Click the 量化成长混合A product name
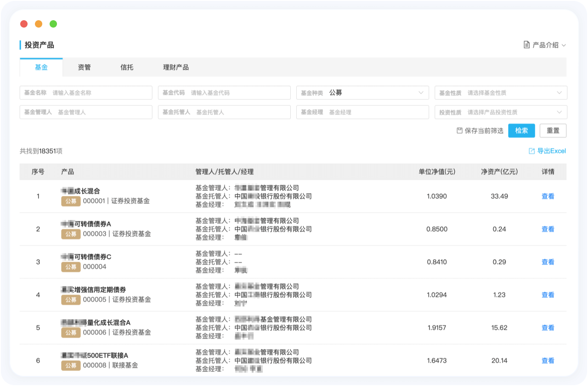The image size is (588, 387). [96, 323]
